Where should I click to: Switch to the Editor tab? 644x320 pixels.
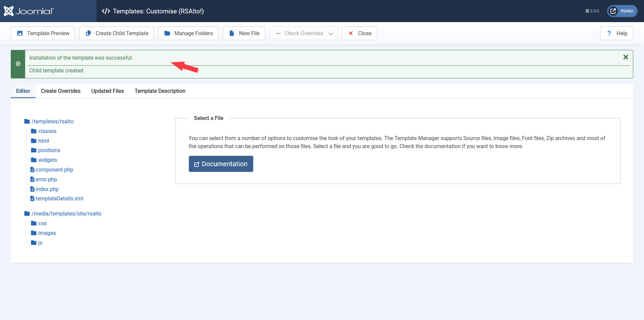click(23, 91)
